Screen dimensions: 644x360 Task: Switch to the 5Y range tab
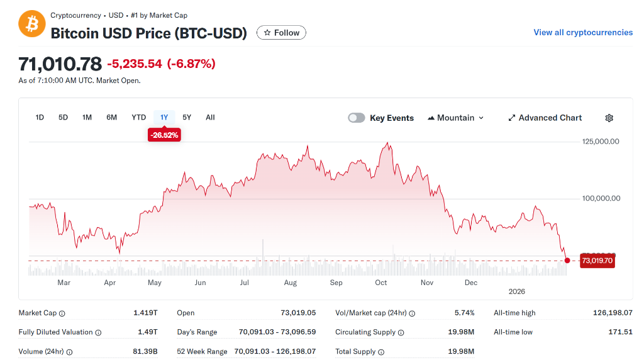click(x=187, y=118)
